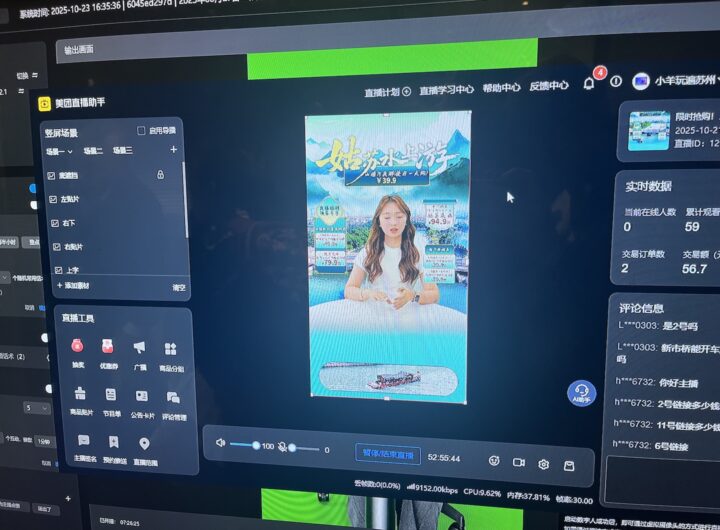Click 添加素材 to add material
The image size is (720, 530).
[x=76, y=286]
